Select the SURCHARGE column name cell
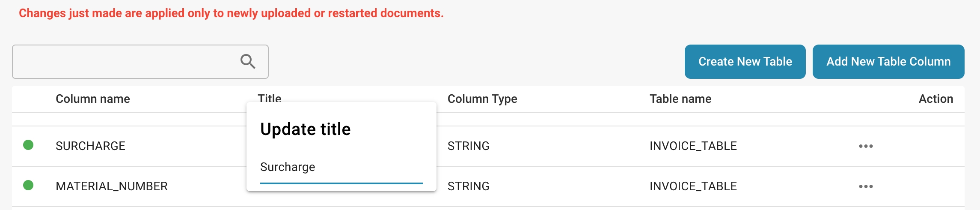 click(x=90, y=146)
